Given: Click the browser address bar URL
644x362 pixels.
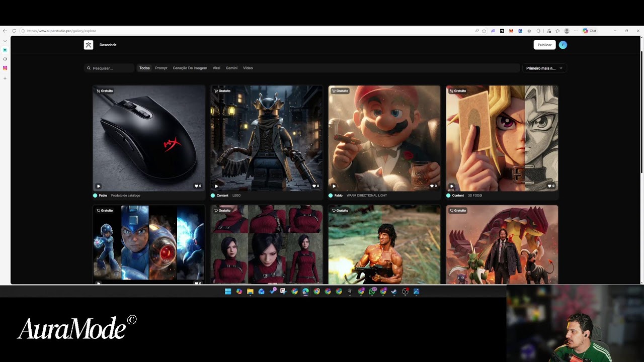Looking at the screenshot, I should [x=61, y=31].
